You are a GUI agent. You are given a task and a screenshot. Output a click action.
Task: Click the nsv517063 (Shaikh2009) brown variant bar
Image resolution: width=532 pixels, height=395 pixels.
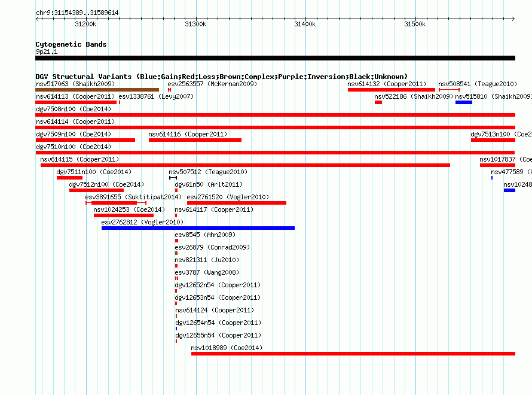97,90
